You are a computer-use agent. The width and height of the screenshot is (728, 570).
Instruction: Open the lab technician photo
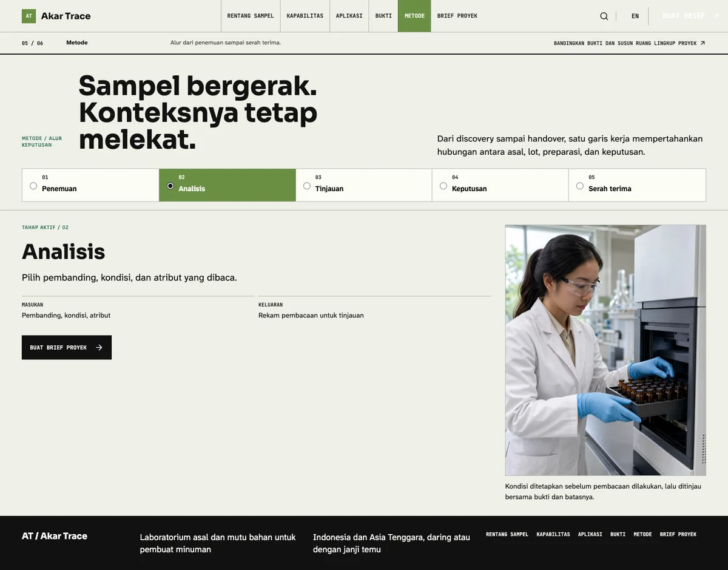605,350
